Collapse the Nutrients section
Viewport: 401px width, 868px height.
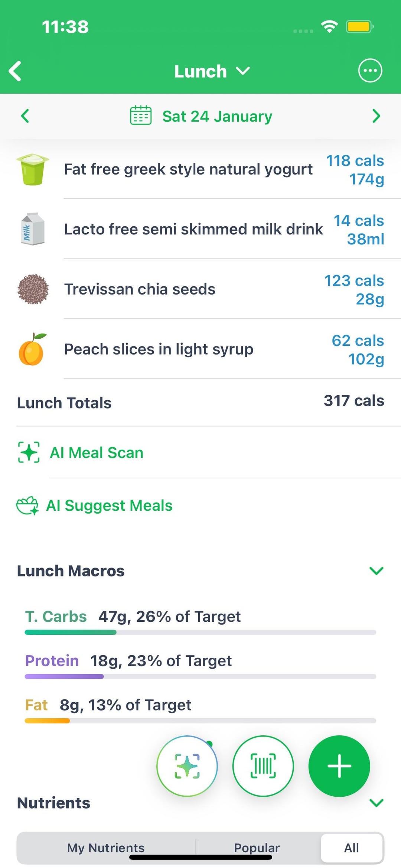(376, 803)
